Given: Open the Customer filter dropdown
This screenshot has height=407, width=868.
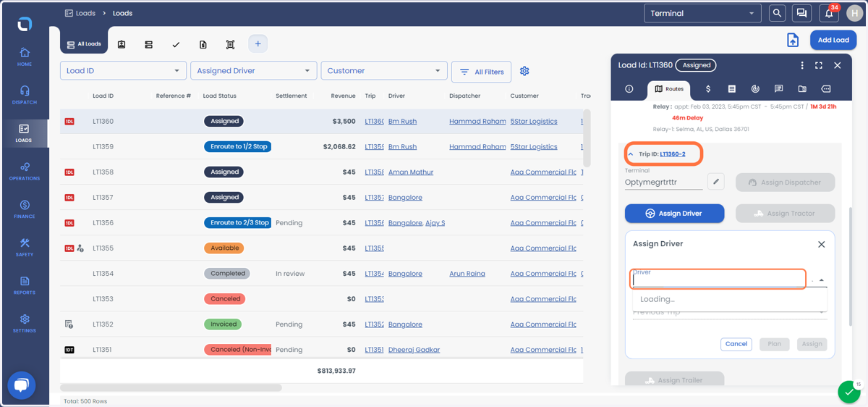Looking at the screenshot, I should click(383, 71).
